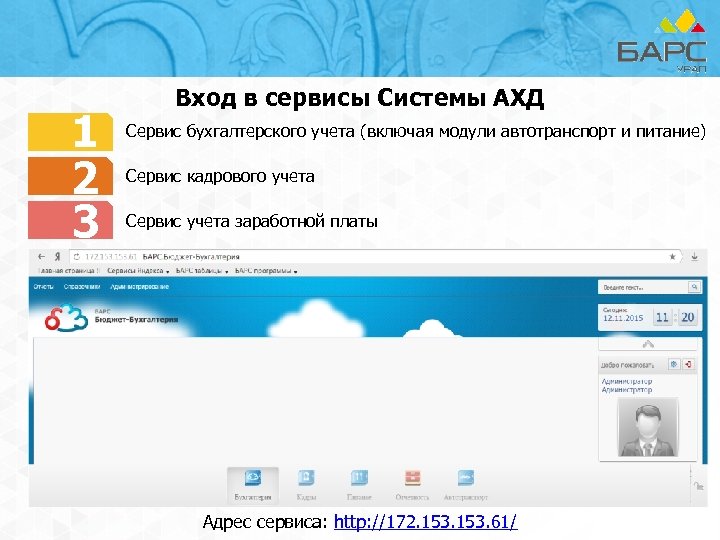Viewport: 720px width, 540px height.
Task: Click the Yandex Я button in browser
Action: (57, 257)
